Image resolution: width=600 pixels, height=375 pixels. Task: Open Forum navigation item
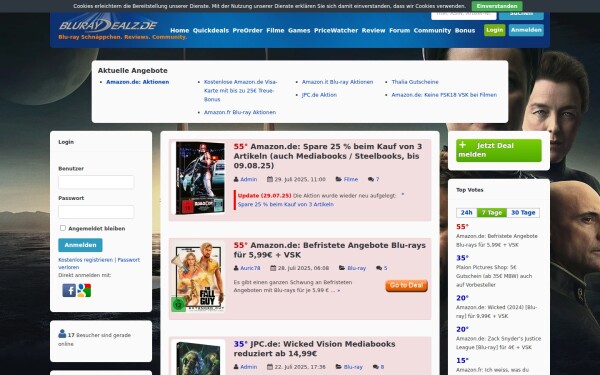[399, 30]
